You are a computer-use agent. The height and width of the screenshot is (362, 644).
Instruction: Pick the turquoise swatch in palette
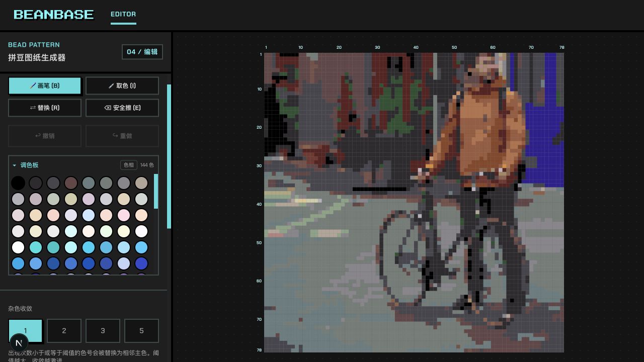36,247
